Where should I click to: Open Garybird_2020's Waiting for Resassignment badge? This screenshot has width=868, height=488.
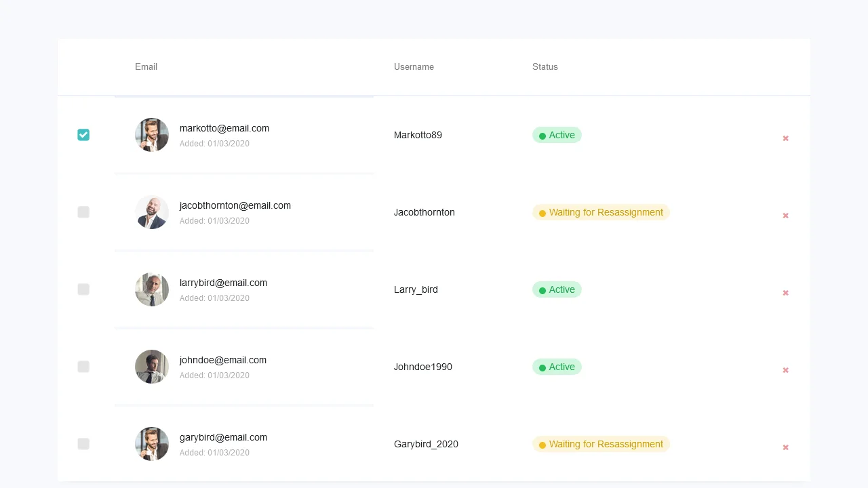click(x=601, y=444)
